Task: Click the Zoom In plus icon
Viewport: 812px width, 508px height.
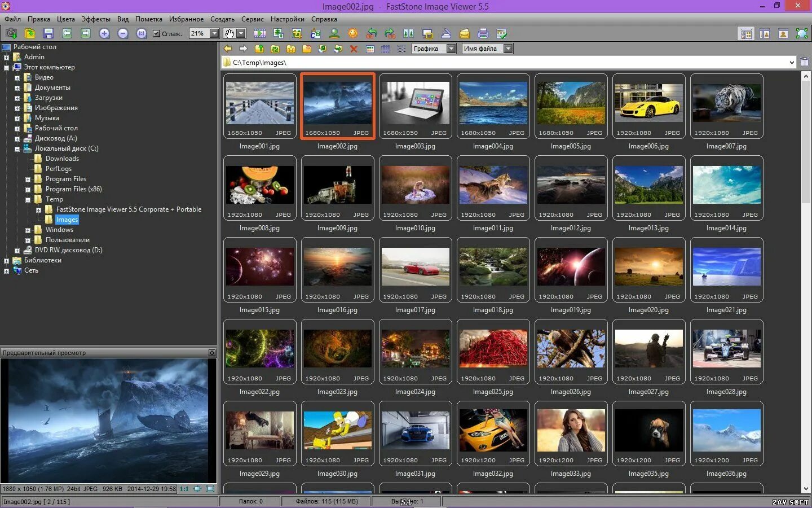Action: click(x=104, y=34)
